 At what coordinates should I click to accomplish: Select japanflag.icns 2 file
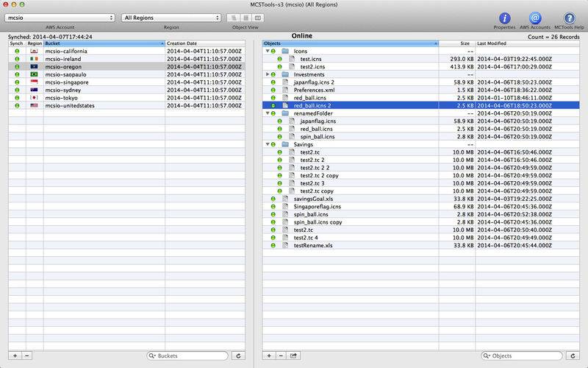420,82
